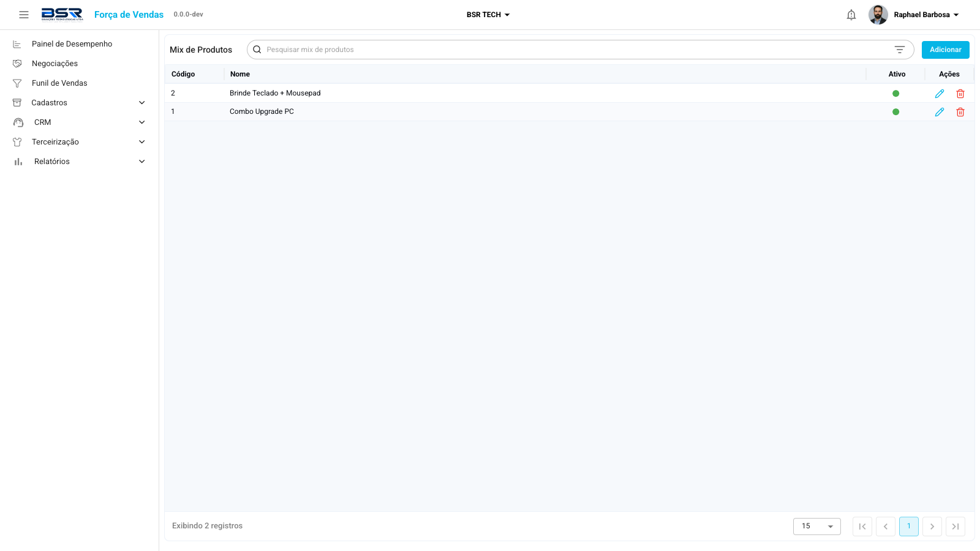
Task: Click the BSR logo
Action: [x=62, y=15]
